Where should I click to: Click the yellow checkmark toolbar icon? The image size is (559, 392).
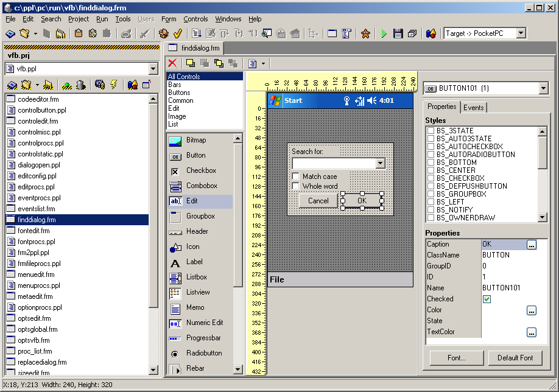pyautogui.click(x=178, y=34)
